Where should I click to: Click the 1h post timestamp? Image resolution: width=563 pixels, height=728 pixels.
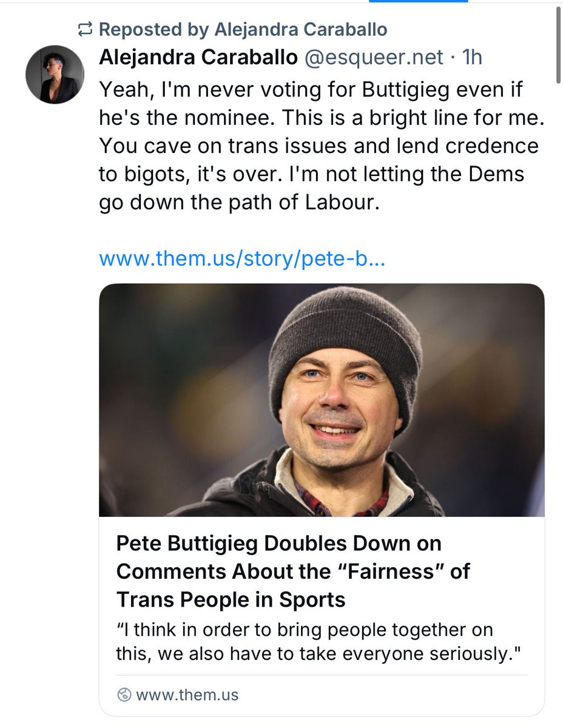472,57
